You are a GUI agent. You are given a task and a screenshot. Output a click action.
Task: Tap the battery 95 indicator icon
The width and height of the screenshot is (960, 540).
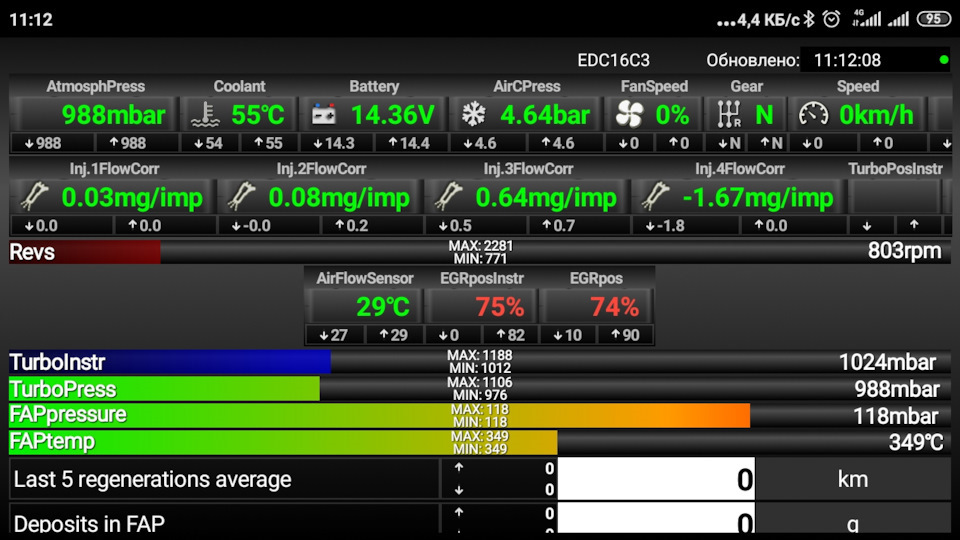pos(933,19)
